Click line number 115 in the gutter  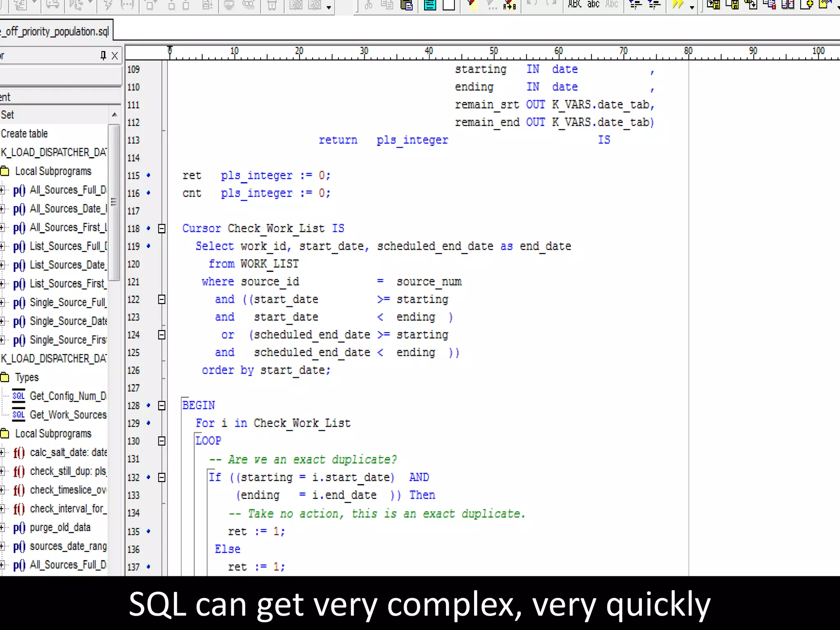pyautogui.click(x=133, y=176)
